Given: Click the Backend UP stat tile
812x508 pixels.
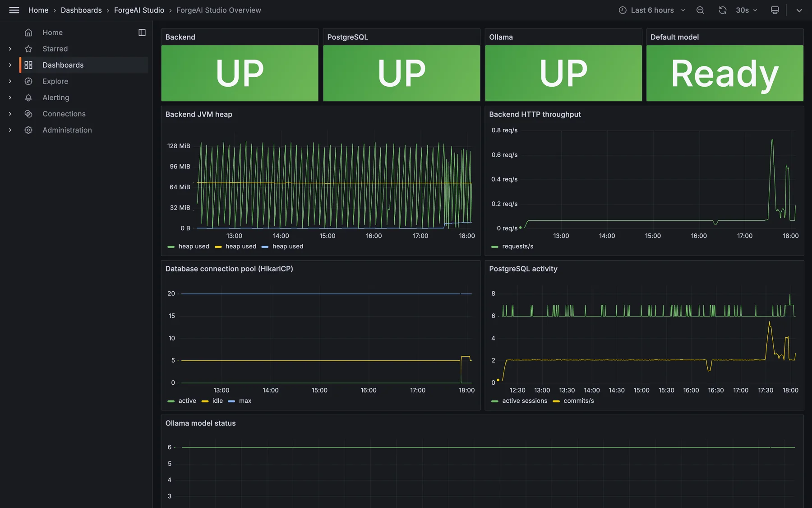Looking at the screenshot, I should 240,73.
